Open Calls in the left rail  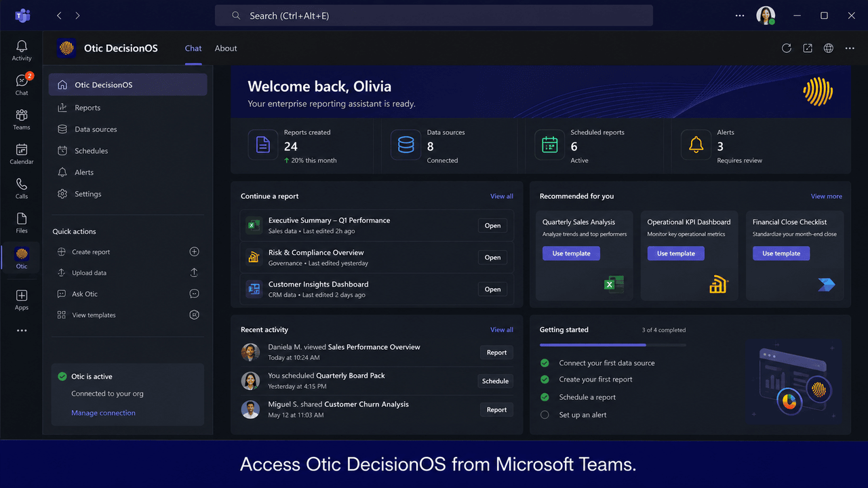(x=22, y=188)
